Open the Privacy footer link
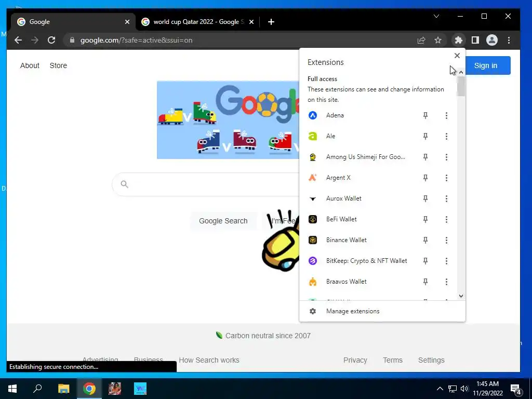Viewport: 532px width, 399px height. tap(355, 360)
